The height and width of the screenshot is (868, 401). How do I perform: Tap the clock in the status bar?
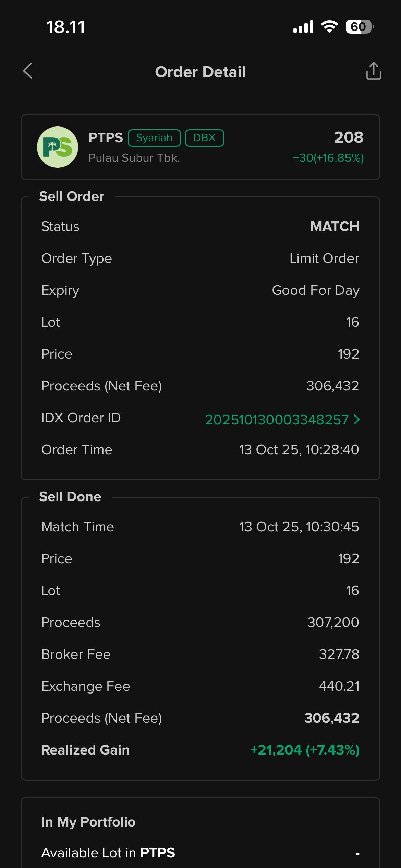(x=65, y=27)
